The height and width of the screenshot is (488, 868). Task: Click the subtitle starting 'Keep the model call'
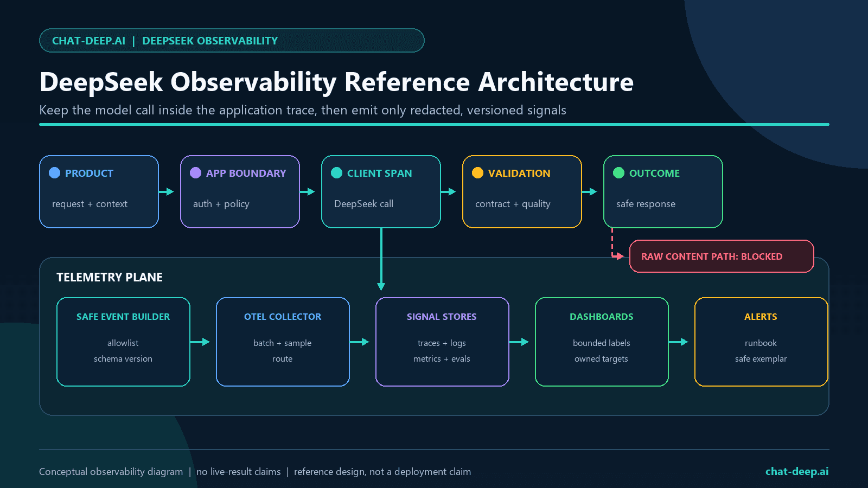[303, 110]
